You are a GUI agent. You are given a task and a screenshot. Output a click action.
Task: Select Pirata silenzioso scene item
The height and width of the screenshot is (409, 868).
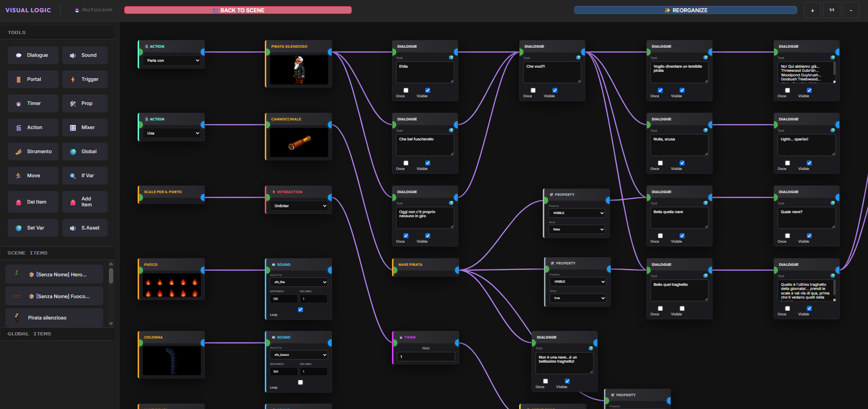[x=55, y=318]
